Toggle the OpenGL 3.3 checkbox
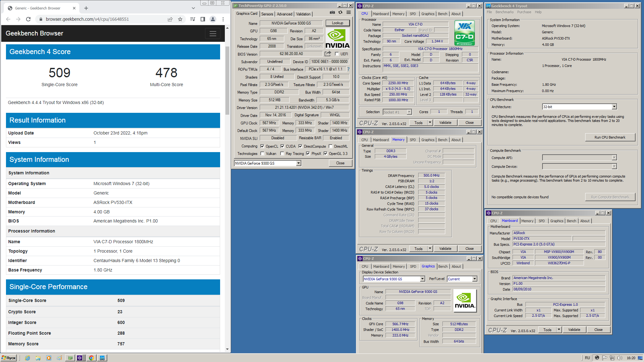Screen dimensions: 644x362 (x=325, y=154)
